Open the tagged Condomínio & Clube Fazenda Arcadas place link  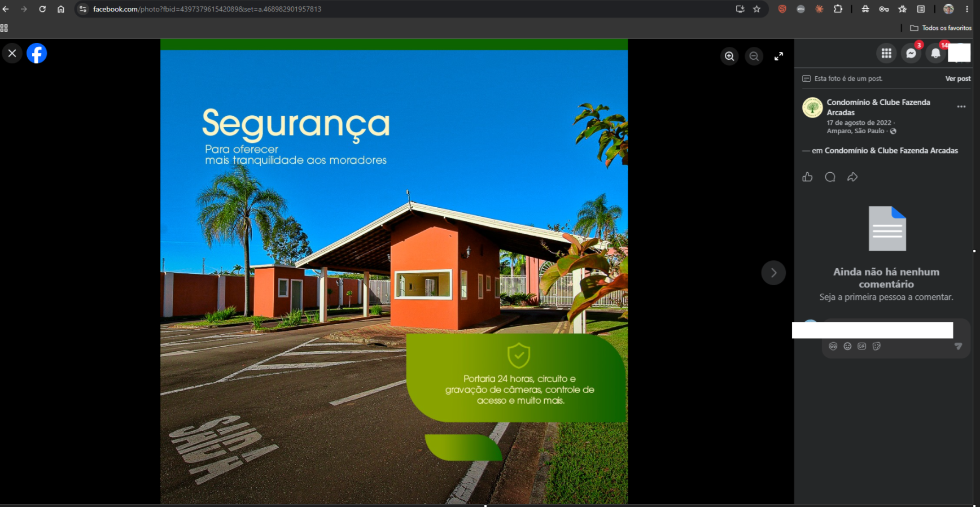891,151
